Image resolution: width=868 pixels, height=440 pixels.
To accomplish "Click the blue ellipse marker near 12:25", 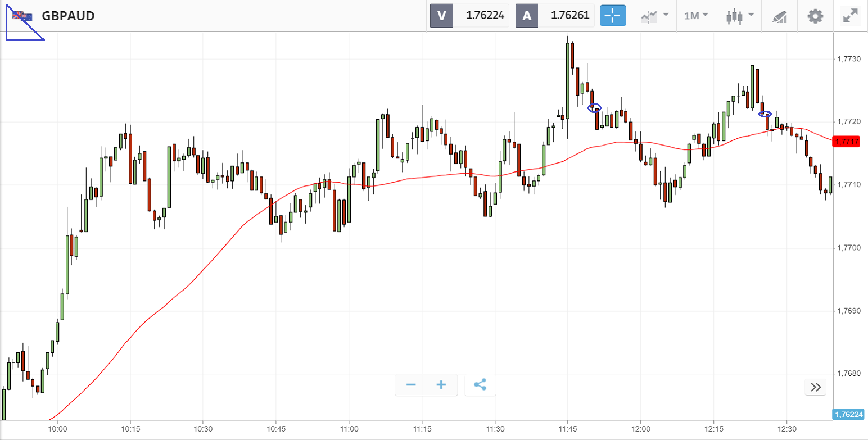I will coord(765,114).
